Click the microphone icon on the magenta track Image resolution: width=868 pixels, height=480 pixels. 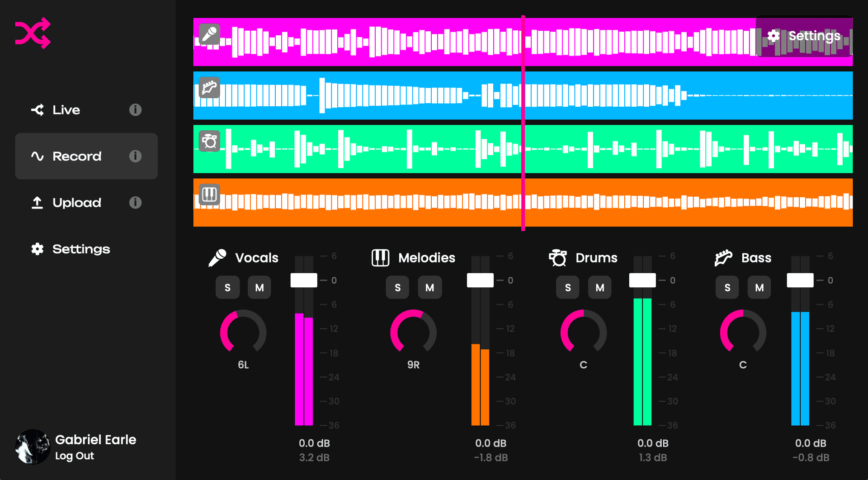click(208, 35)
